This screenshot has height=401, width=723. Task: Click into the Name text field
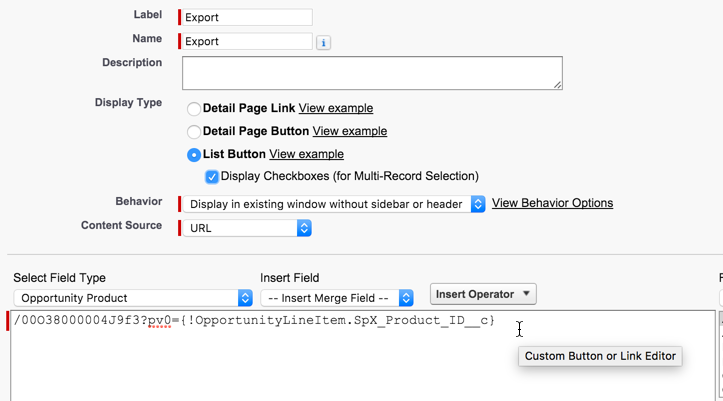pos(247,41)
